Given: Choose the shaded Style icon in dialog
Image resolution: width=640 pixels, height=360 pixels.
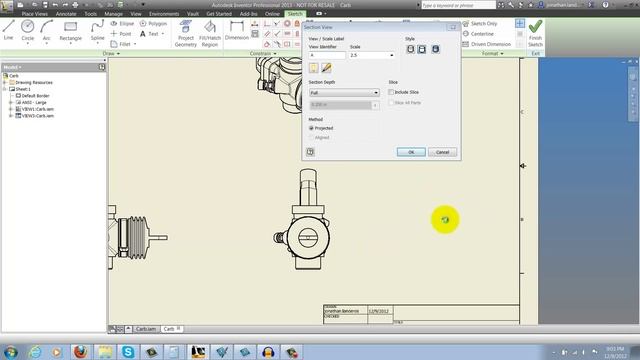Looking at the screenshot, I should click(x=436, y=49).
